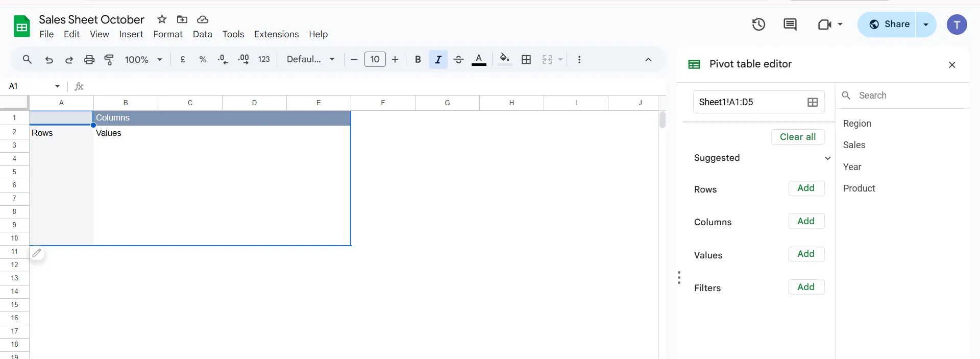This screenshot has height=359, width=980.
Task: Add a field to Values
Action: [x=806, y=254]
